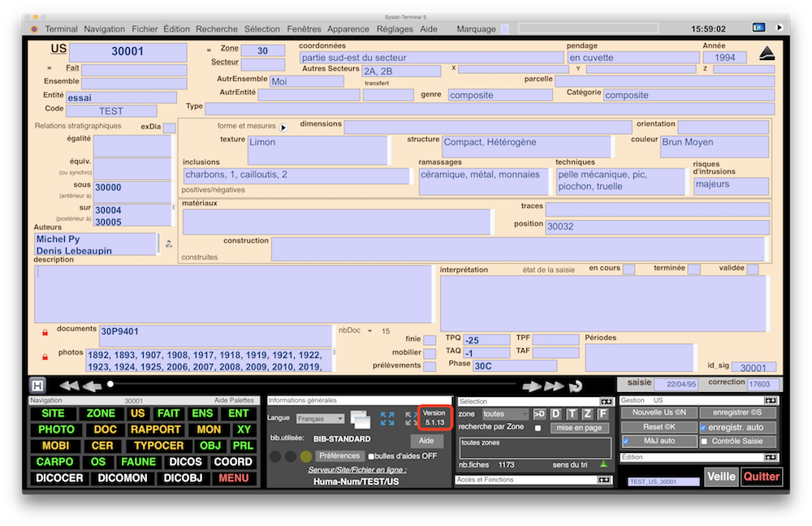Click 'Nouvelle Us ©N' button
Image resolution: width=812 pixels, height=526 pixels.
659,412
